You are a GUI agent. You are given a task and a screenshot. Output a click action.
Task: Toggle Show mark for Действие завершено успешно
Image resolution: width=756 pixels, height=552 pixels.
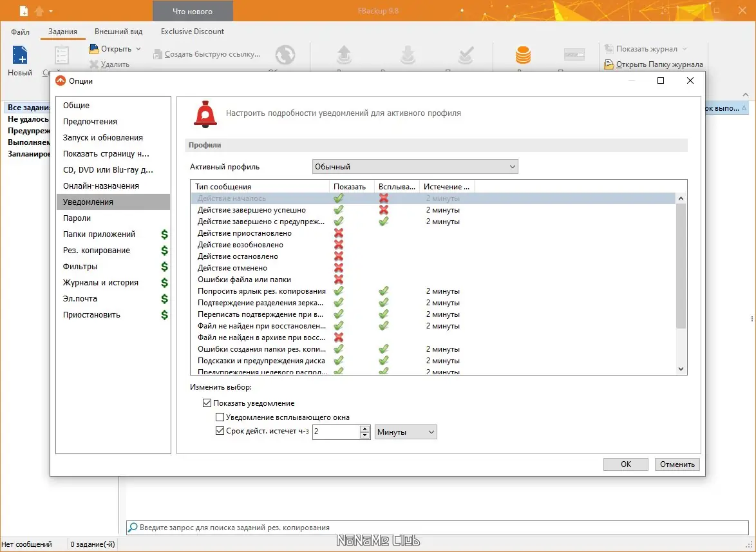pos(339,210)
